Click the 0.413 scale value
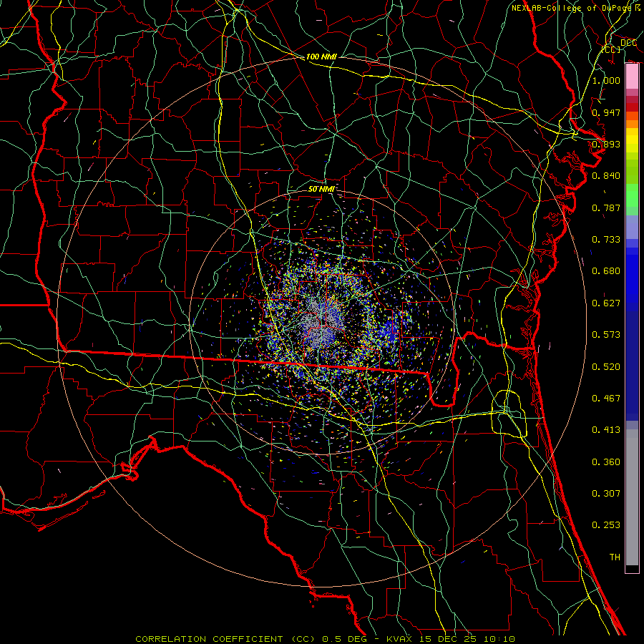Screen dimensions: 644x644 click(606, 430)
